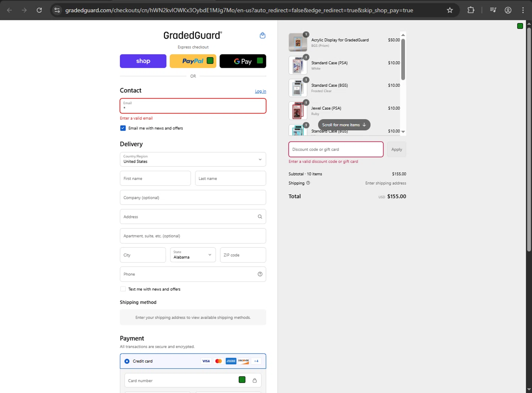
Task: Focus the Last name field
Action: [x=231, y=178]
